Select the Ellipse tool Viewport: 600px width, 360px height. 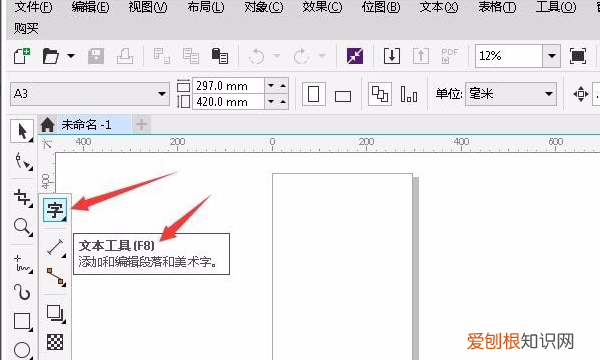click(22, 350)
